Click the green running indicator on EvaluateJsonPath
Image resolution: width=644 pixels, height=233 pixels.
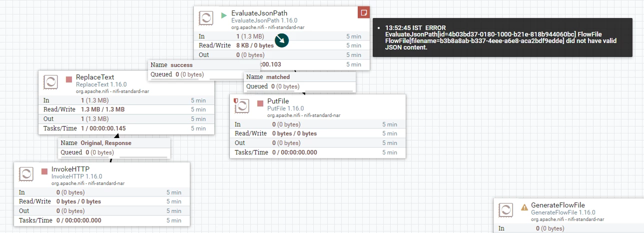224,15
